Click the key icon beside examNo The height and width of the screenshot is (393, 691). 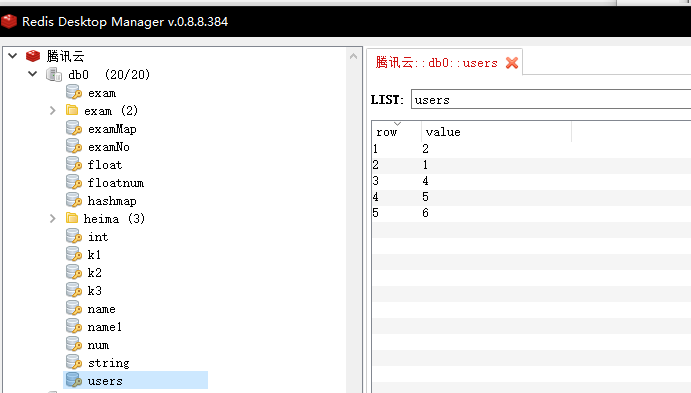(x=74, y=147)
